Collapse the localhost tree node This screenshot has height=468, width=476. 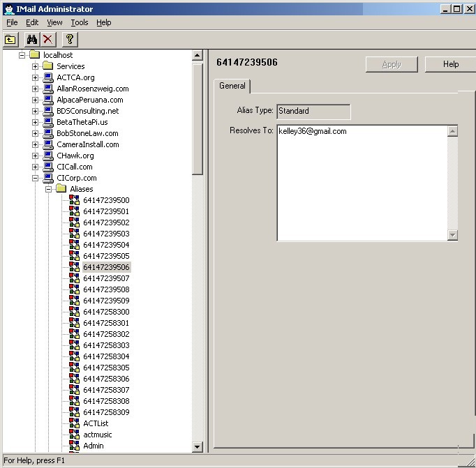[x=22, y=55]
